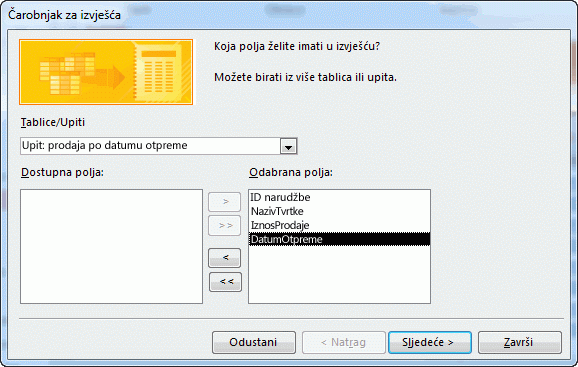Select 'ID narudžbe' in Odabrana polja
Image resolution: width=578 pixels, height=367 pixels.
click(339, 197)
